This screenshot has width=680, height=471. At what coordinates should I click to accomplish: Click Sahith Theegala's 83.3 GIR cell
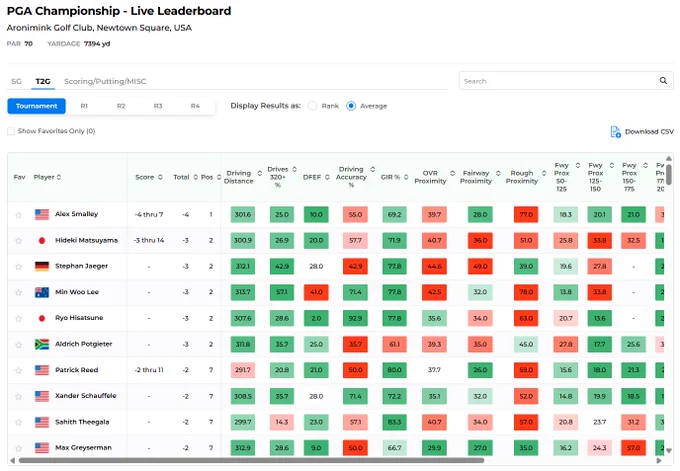[x=394, y=422]
